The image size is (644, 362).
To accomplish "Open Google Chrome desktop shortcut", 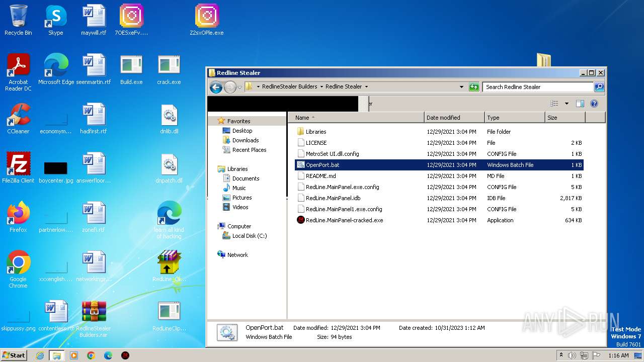I will click(x=18, y=269).
